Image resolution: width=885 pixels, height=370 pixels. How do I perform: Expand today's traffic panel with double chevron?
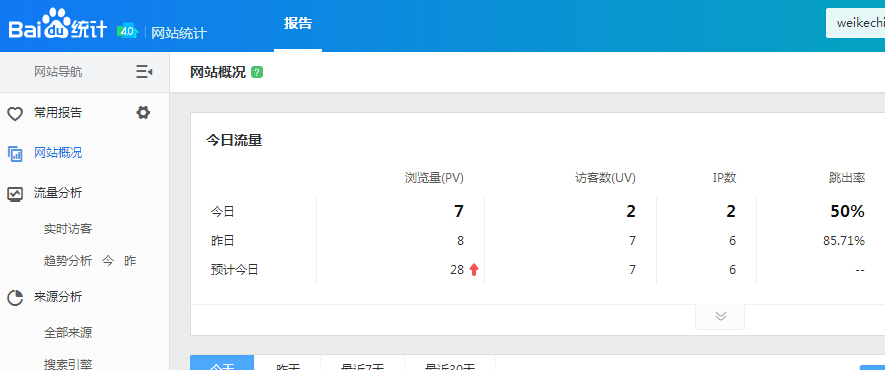pyautogui.click(x=720, y=316)
